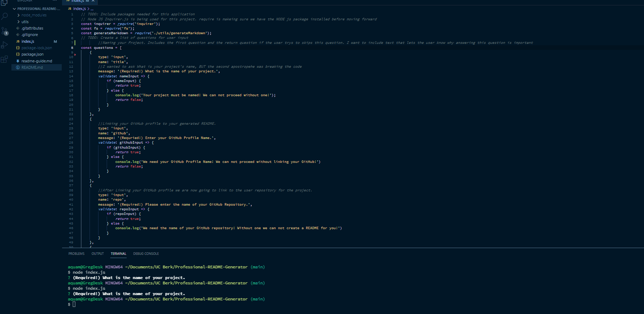644x314 pixels.
Task: Expand the node_modules folder
Action: 34,15
